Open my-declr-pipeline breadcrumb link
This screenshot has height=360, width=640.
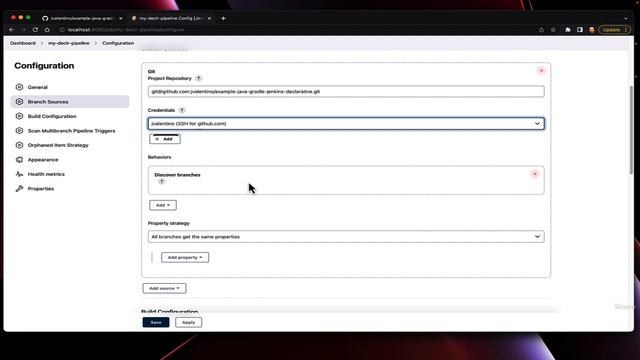coord(69,43)
